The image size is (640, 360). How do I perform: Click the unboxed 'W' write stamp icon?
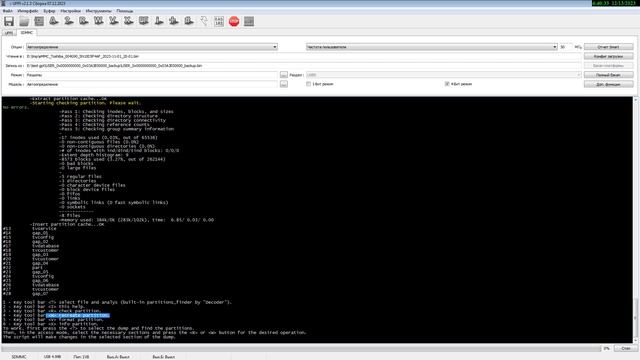(99, 21)
